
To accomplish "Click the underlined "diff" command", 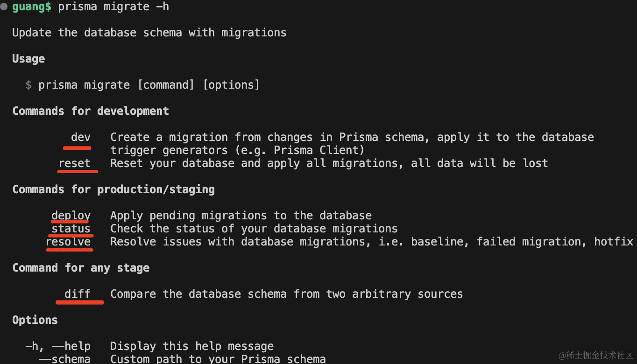I will [78, 294].
